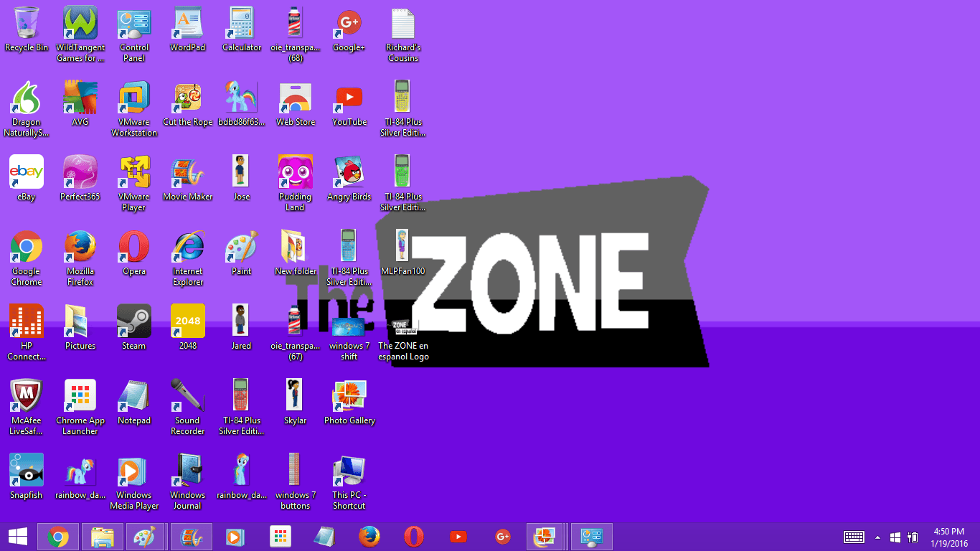Select the MLPFan100 desktop file

pyautogui.click(x=403, y=254)
